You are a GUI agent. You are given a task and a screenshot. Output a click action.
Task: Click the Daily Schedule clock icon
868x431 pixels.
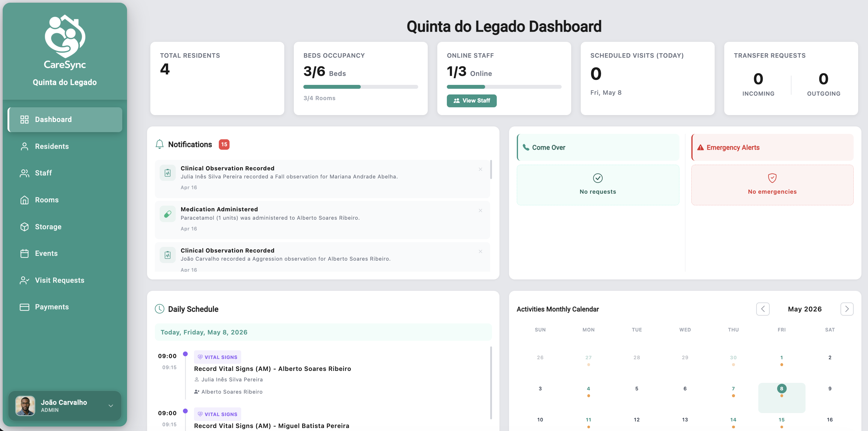tap(159, 309)
